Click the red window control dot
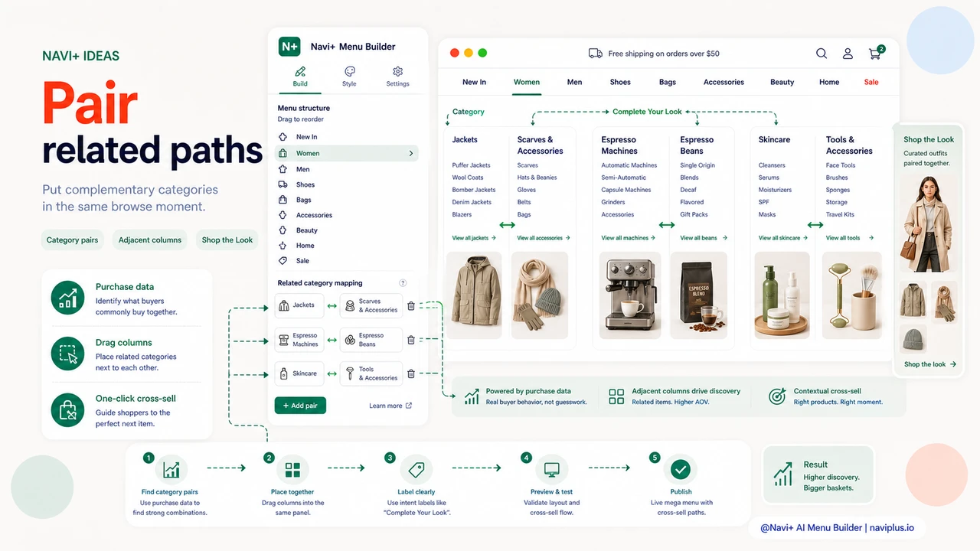 click(x=454, y=53)
